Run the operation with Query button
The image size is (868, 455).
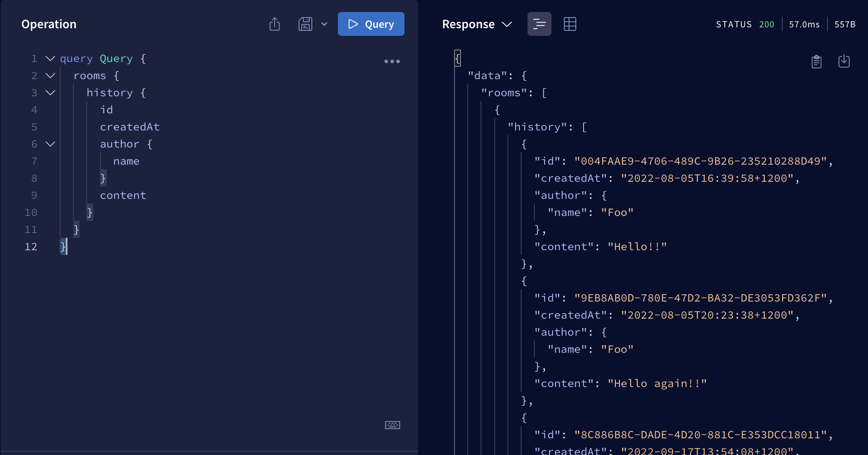(x=371, y=24)
